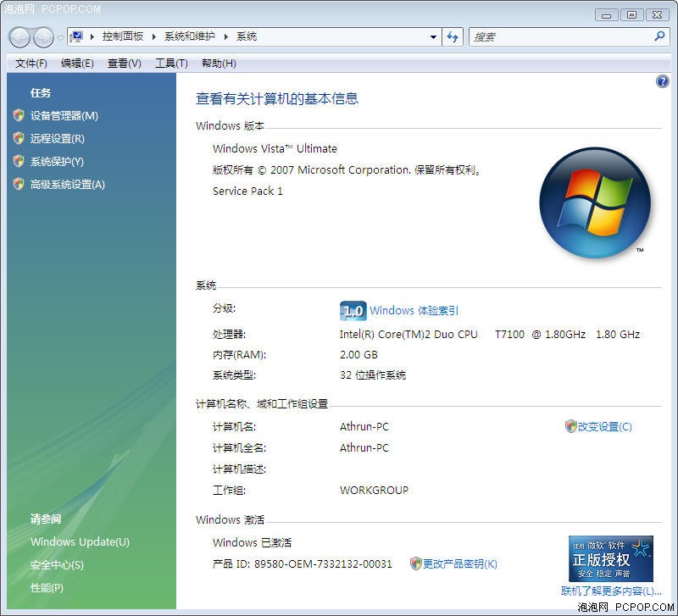Select 系统 in the address breadcrumb

click(247, 36)
